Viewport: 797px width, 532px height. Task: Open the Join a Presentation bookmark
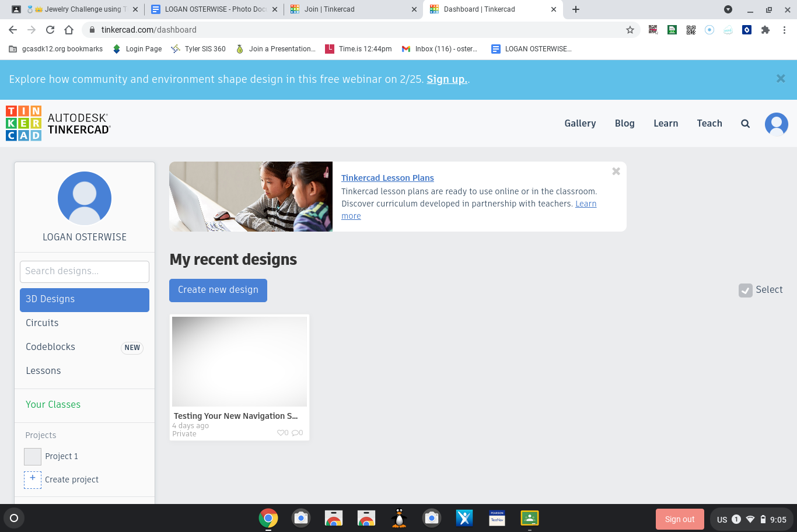tap(275, 49)
